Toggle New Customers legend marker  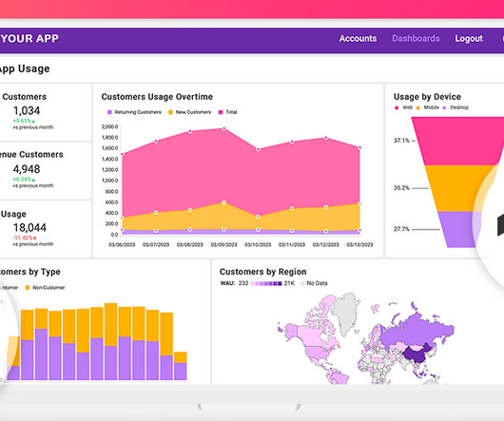point(170,112)
